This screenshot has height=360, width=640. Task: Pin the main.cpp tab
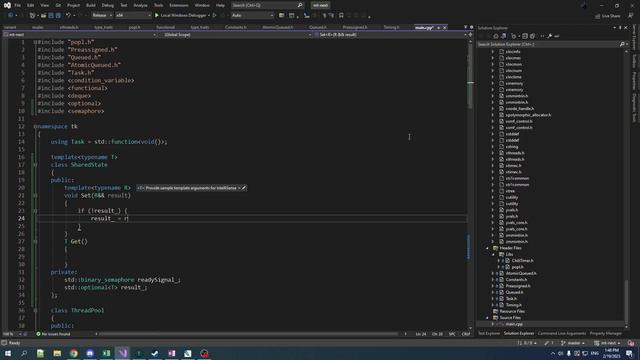click(x=438, y=27)
